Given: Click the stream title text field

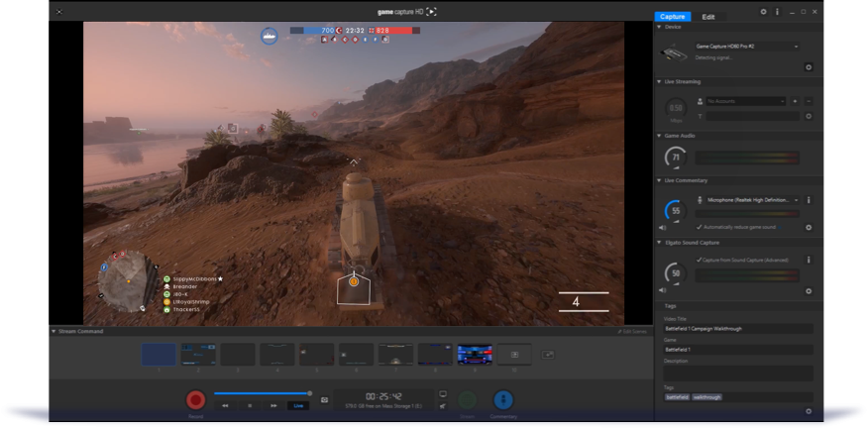Looking at the screenshot, I should (x=752, y=116).
